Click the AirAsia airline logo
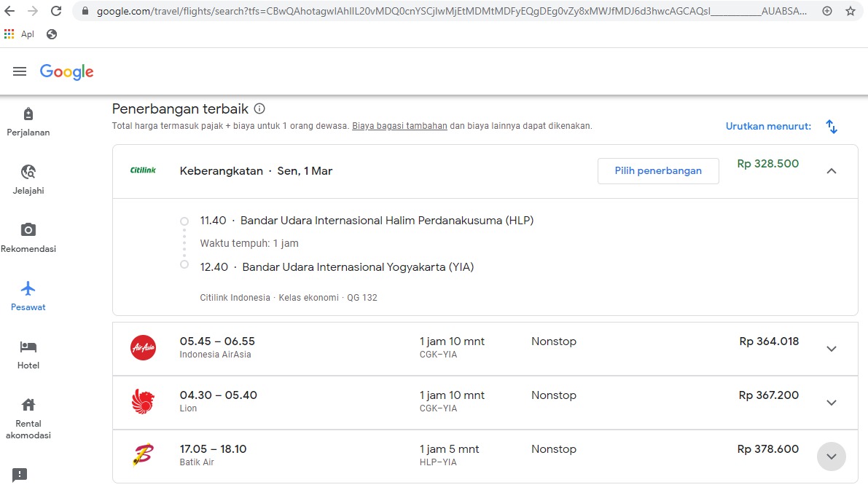This screenshot has height=490, width=868. point(143,348)
